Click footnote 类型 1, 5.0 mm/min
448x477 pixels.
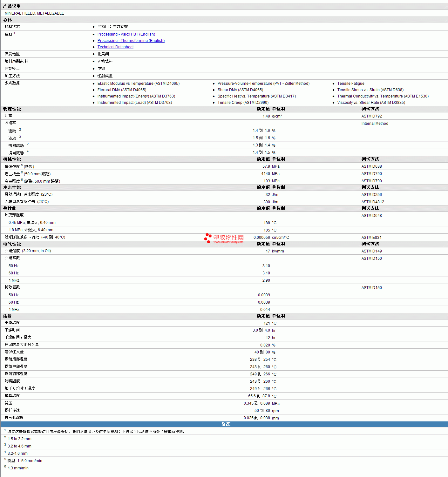coord(25,461)
